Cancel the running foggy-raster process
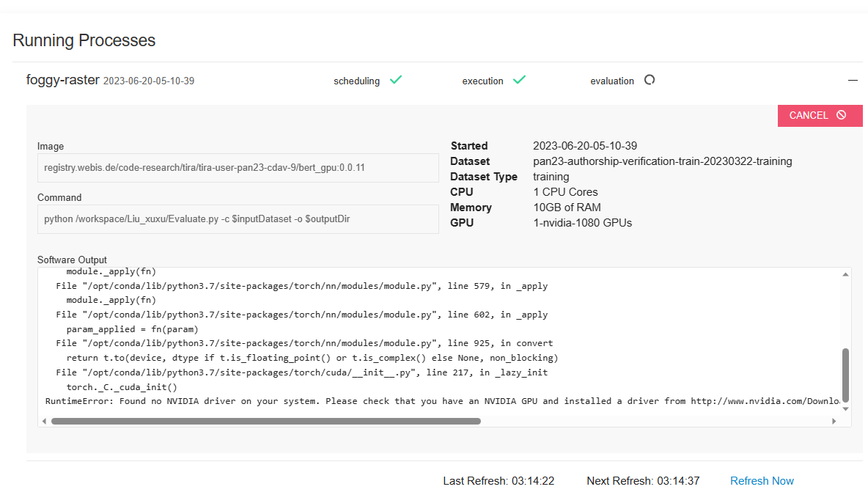 tap(820, 115)
